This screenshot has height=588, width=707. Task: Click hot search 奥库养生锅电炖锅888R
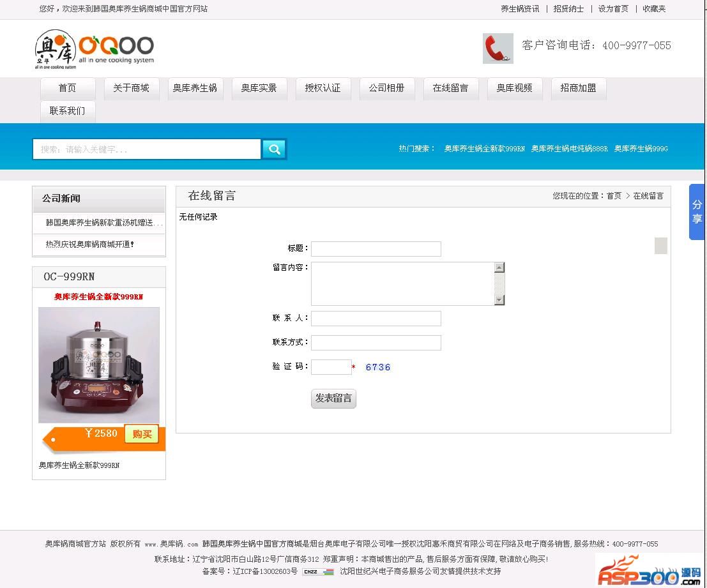570,149
